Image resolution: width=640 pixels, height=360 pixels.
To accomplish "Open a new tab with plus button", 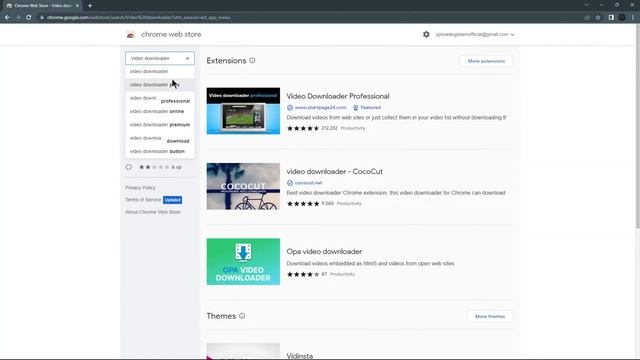I will (90, 6).
